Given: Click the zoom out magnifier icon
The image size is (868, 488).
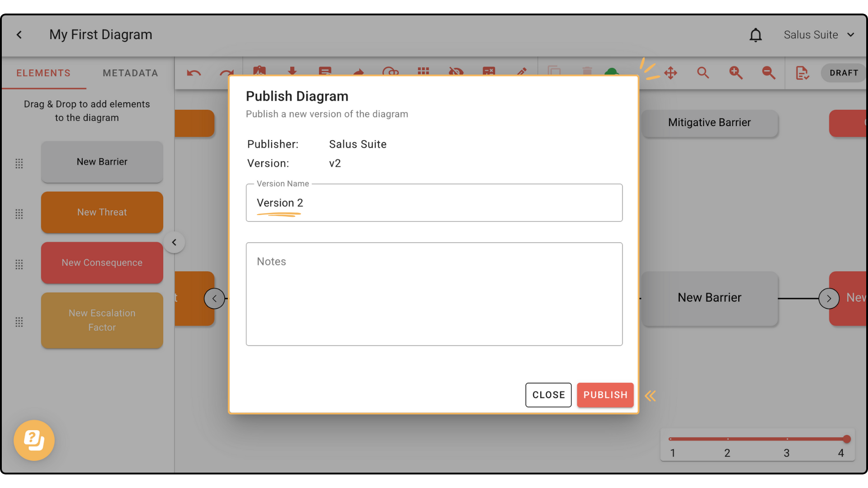Looking at the screenshot, I should coord(769,73).
